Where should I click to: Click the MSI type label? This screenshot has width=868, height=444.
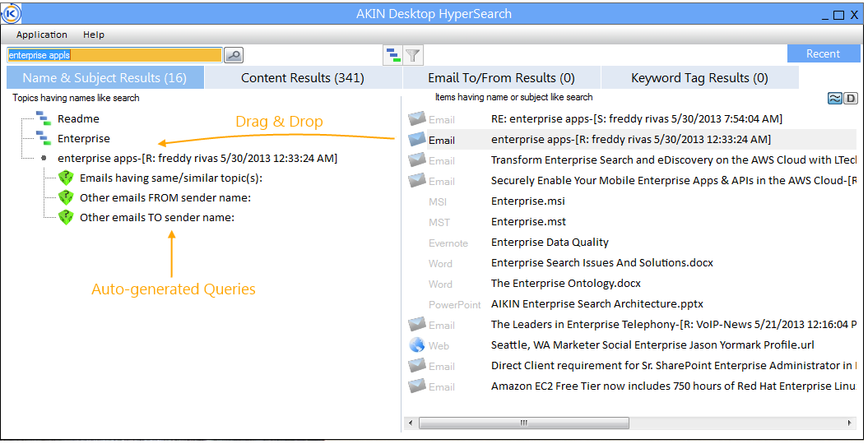[x=438, y=201]
